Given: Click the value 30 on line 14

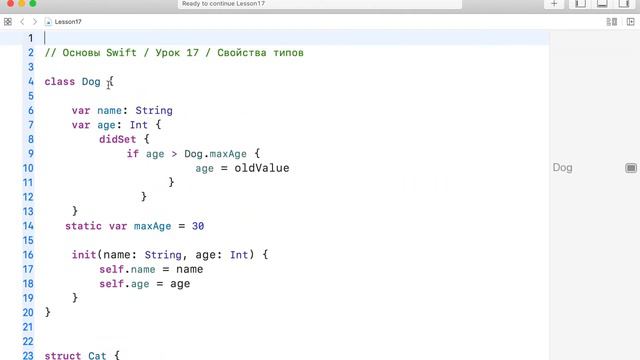Looking at the screenshot, I should [198, 226].
